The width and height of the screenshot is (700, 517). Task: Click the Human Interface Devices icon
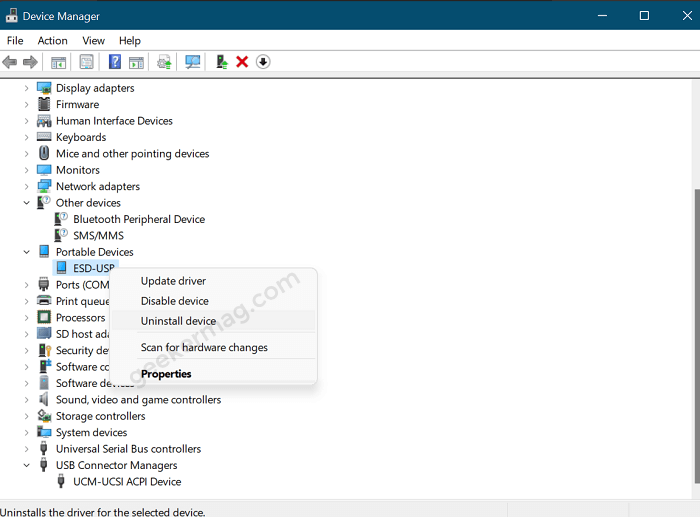[44, 121]
